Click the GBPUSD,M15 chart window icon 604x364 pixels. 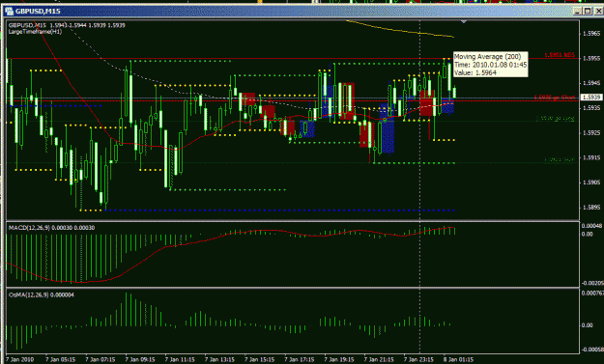9,11
